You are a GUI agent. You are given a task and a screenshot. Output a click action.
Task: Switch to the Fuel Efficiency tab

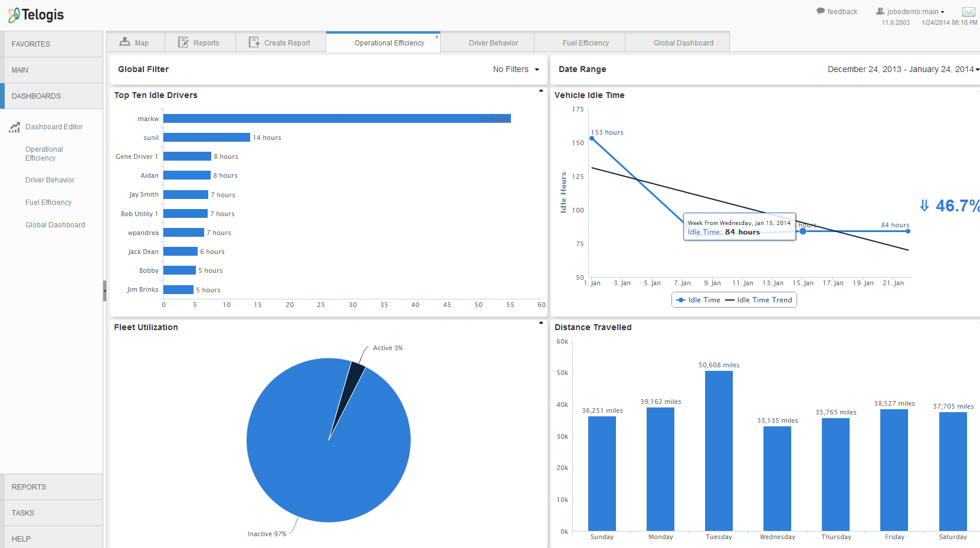[585, 43]
